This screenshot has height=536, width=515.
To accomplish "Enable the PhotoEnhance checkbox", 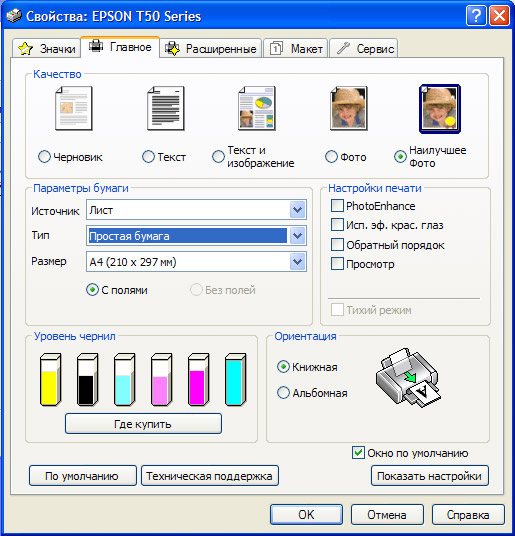I will (337, 206).
